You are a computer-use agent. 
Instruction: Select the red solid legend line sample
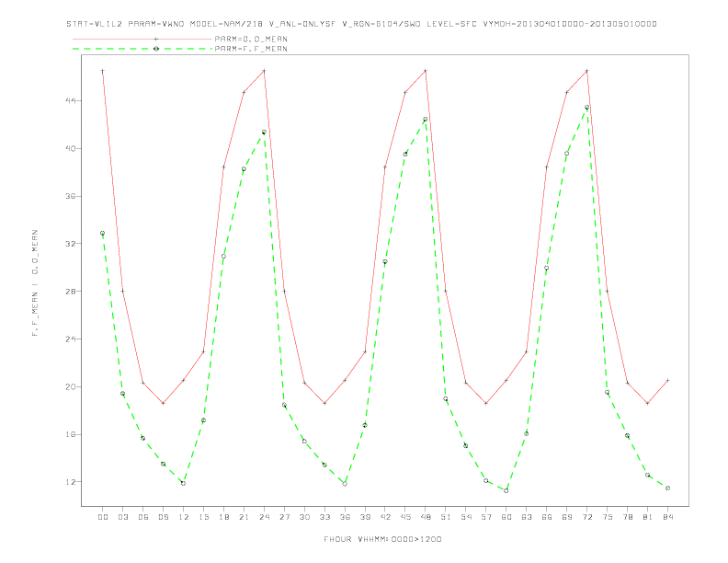tap(142, 39)
